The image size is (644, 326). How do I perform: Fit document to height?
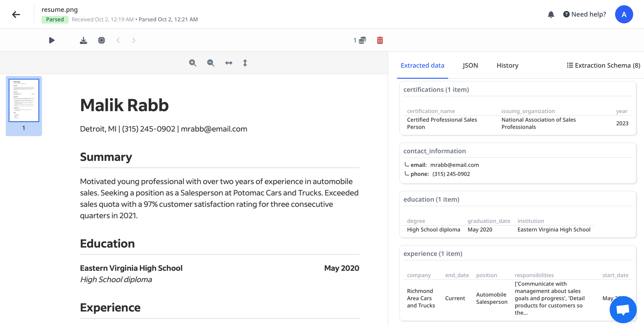coord(245,63)
